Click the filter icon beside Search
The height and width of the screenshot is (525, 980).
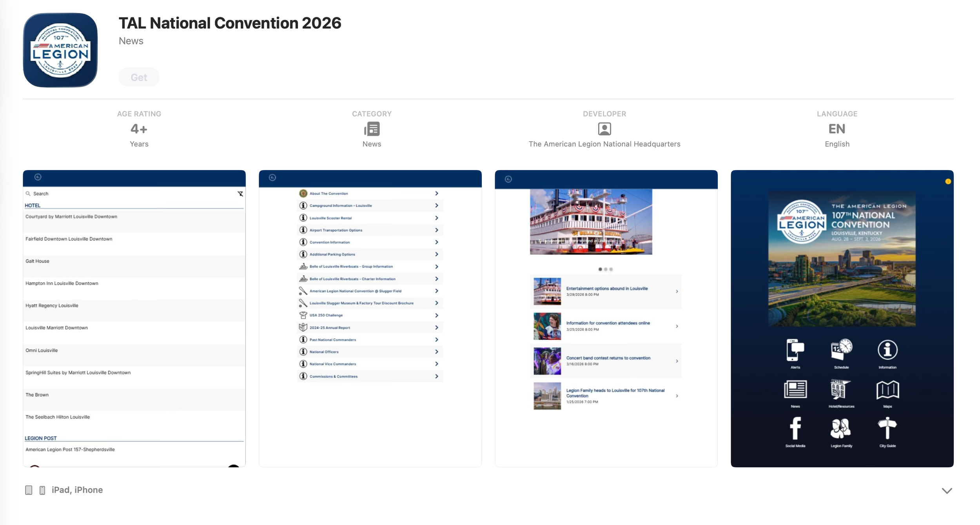(x=240, y=194)
